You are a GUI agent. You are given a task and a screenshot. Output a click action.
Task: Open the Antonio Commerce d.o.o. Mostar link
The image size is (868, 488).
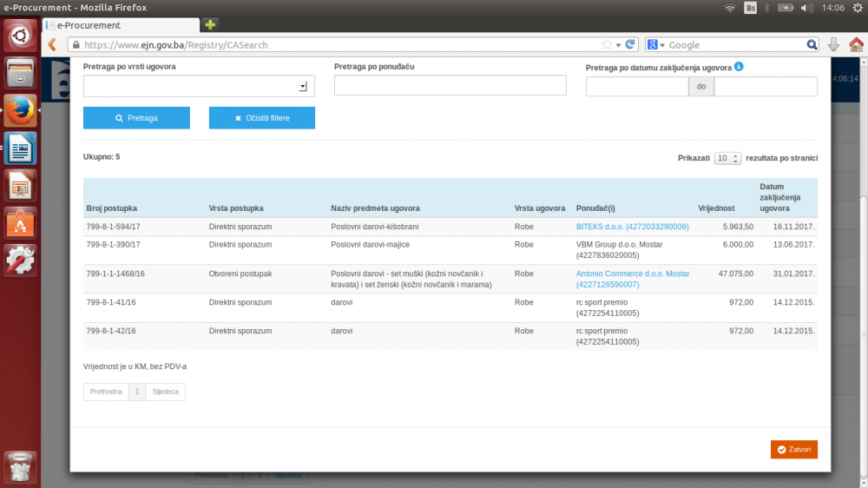633,279
